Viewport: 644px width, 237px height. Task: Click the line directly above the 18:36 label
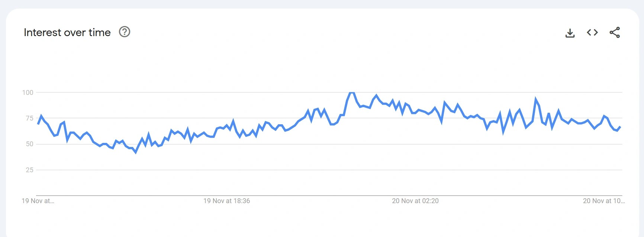(226, 126)
